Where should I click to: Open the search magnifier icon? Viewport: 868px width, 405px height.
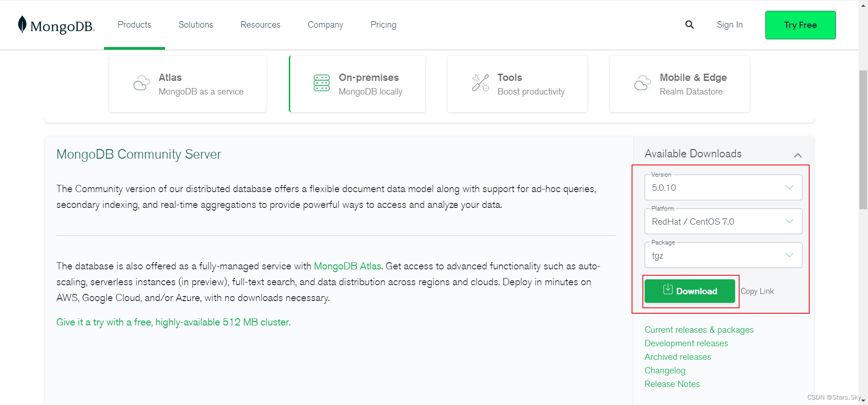[x=689, y=25]
